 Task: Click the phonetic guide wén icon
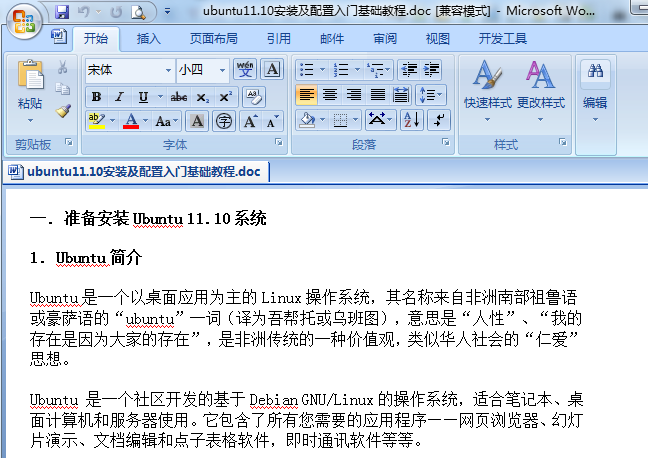[x=245, y=69]
